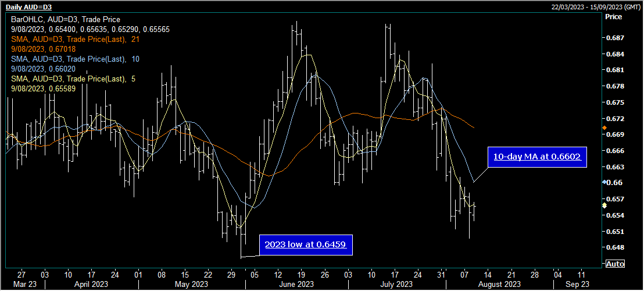Open the '2023 low at 0.6459' annotation
This screenshot has height=291, width=644.
306,244
